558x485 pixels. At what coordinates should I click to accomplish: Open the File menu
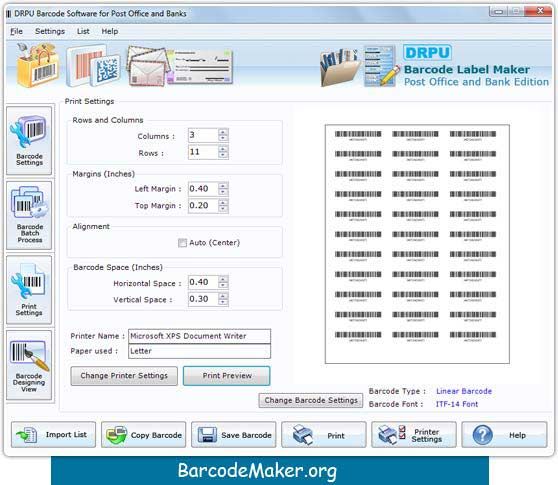16,31
